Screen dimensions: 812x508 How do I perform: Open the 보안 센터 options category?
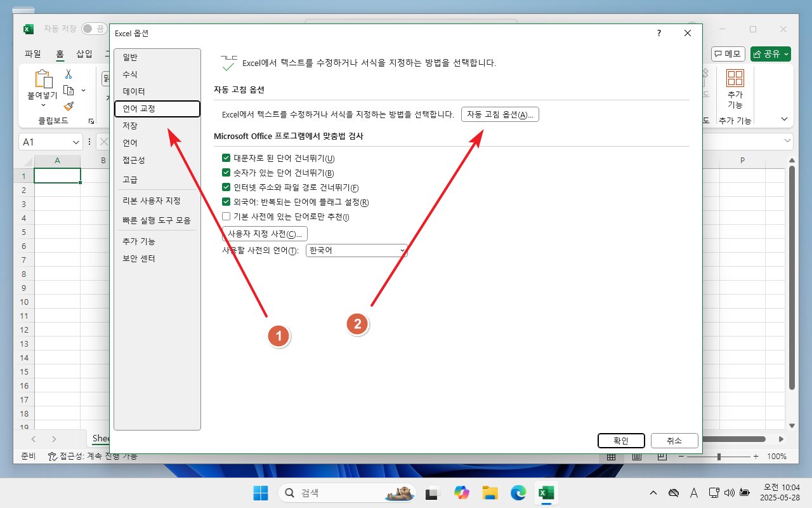coord(157,258)
